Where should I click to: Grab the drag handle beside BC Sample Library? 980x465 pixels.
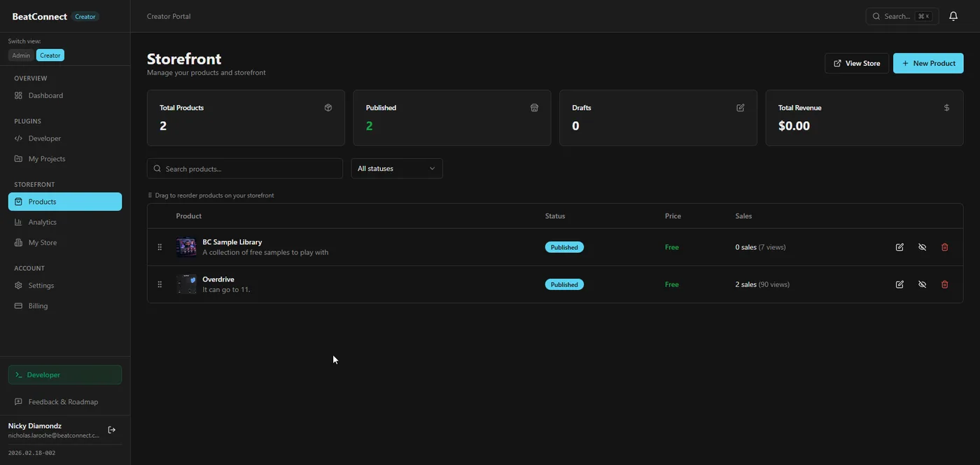158,247
